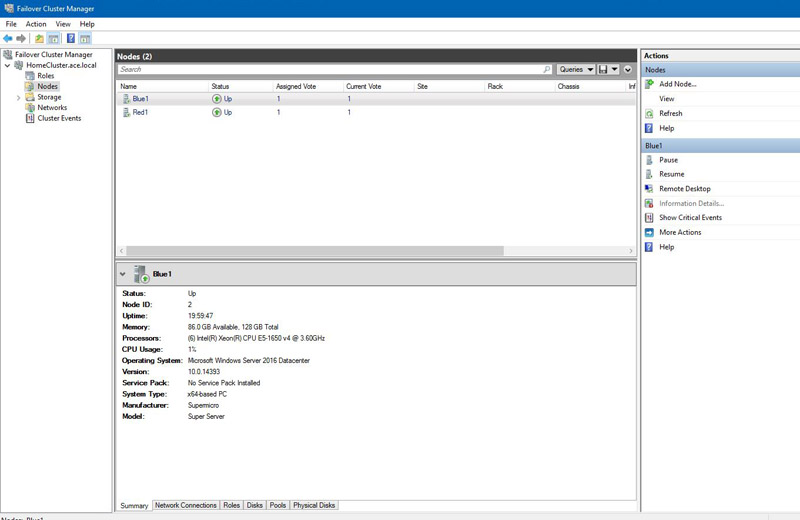Toggle the Action pane toolbar icon
Viewport: 800px width, 520px height.
tap(85, 38)
